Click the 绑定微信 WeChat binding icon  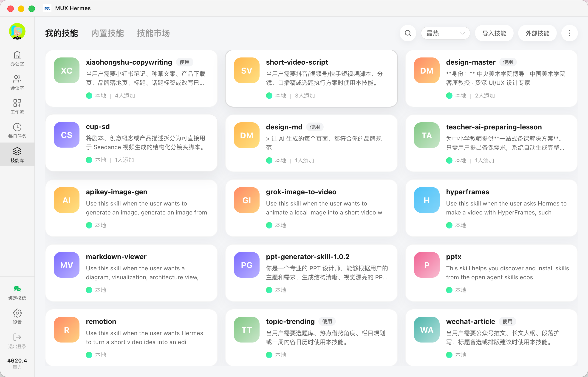17,289
